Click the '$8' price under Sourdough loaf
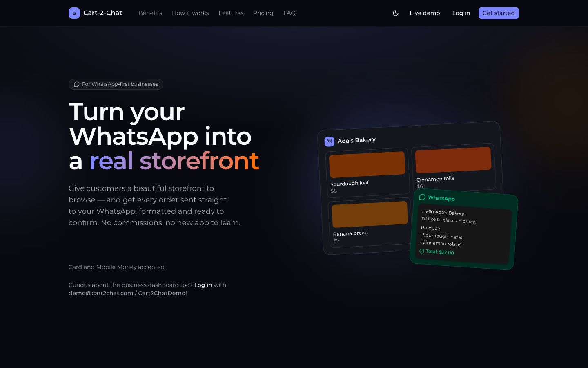588x368 pixels. (334, 191)
